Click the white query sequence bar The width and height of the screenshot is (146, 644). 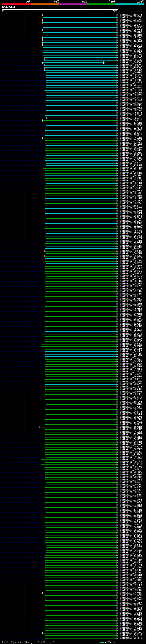click(x=60, y=9)
